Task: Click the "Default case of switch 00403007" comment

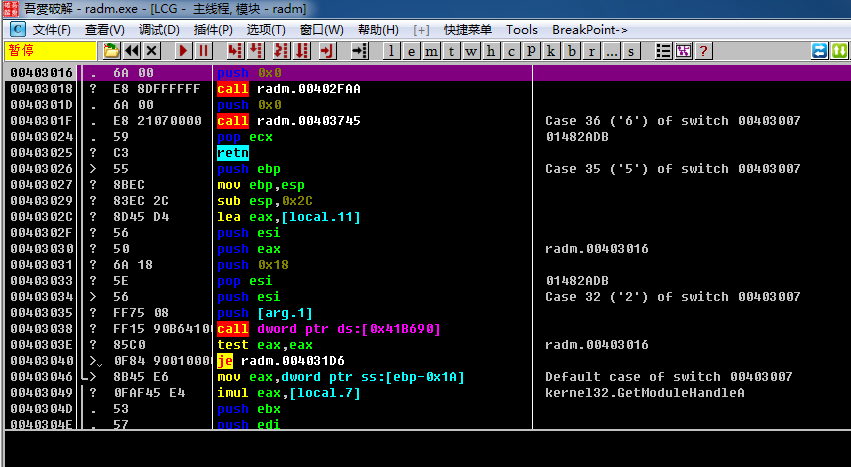Action: (669, 377)
